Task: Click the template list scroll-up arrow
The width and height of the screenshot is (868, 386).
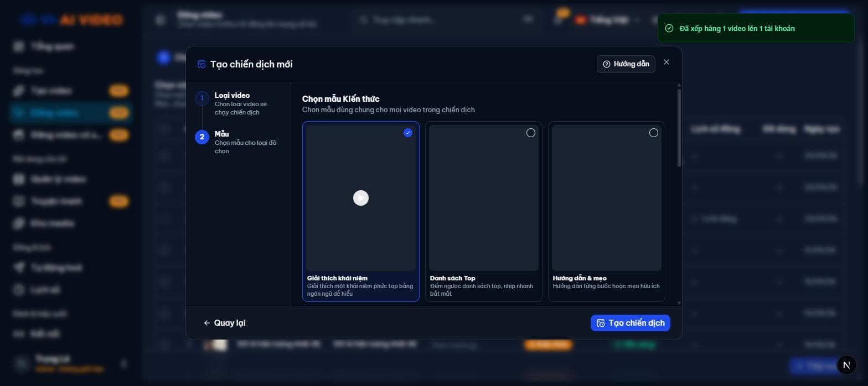Action: click(x=679, y=85)
